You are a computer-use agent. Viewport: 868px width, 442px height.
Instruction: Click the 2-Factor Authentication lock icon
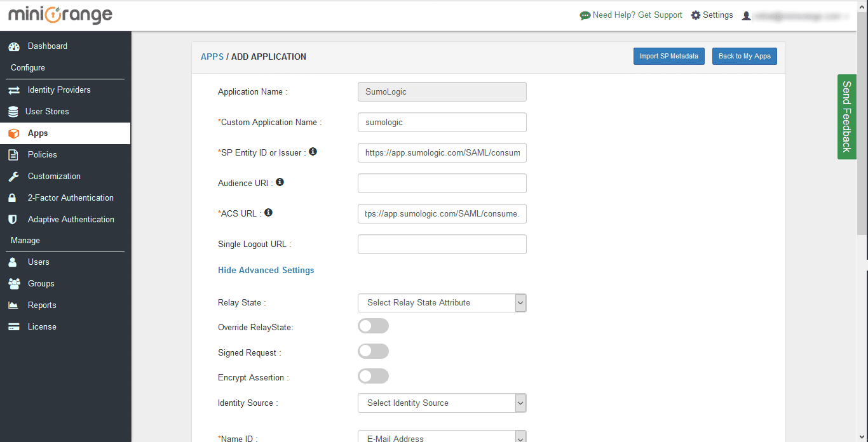tap(12, 198)
